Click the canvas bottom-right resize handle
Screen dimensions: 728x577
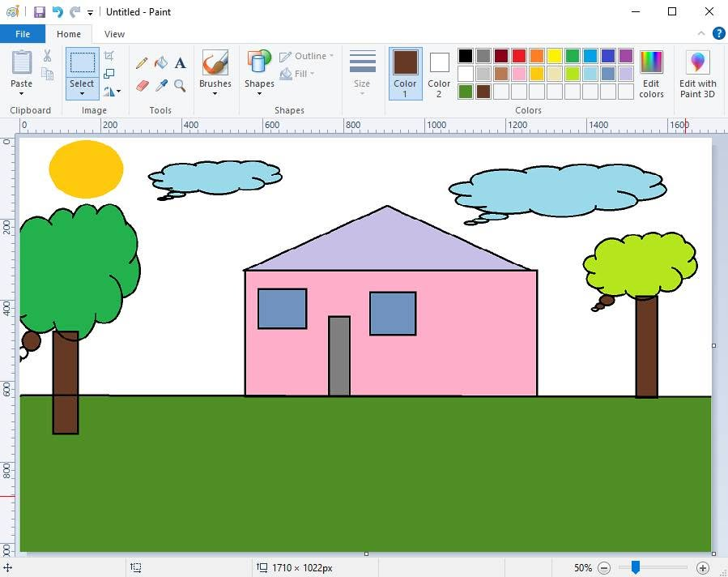pyautogui.click(x=713, y=553)
